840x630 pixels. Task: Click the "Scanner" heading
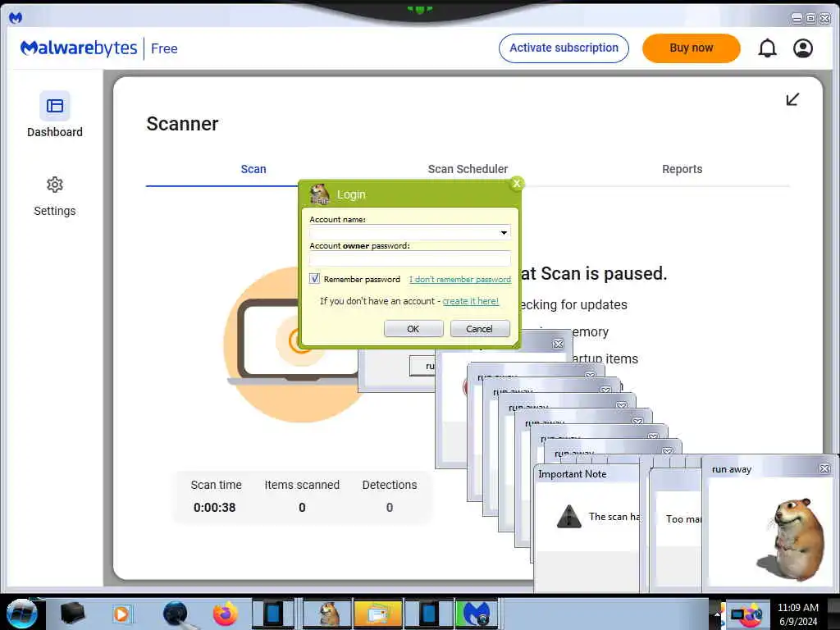point(182,124)
